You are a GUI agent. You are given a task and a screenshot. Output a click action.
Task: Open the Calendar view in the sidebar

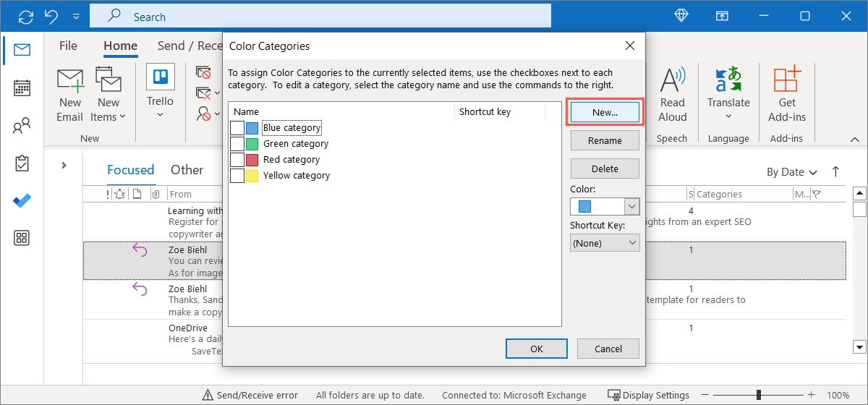[22, 88]
